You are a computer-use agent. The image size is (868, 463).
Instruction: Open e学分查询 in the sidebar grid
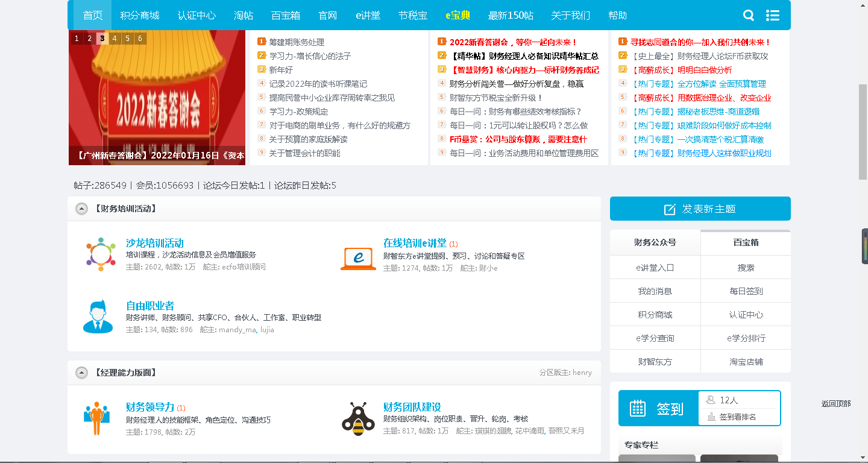(655, 338)
